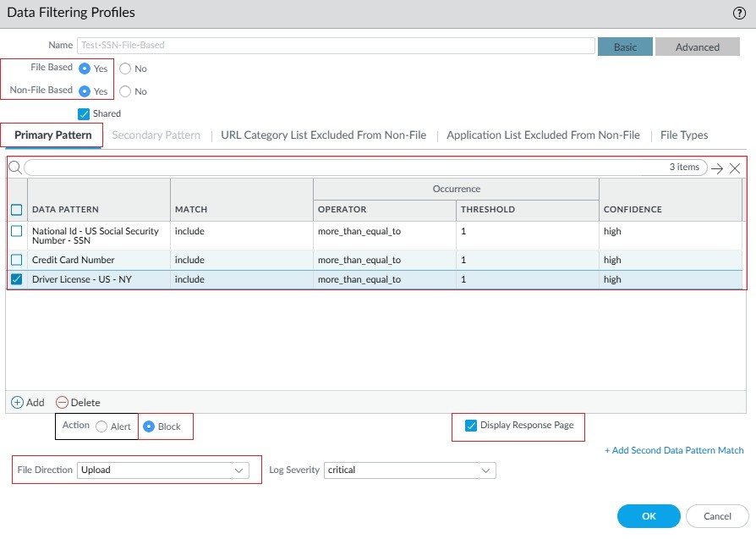The width and height of the screenshot is (756, 539).
Task: Click the help question mark icon
Action: pos(738,14)
